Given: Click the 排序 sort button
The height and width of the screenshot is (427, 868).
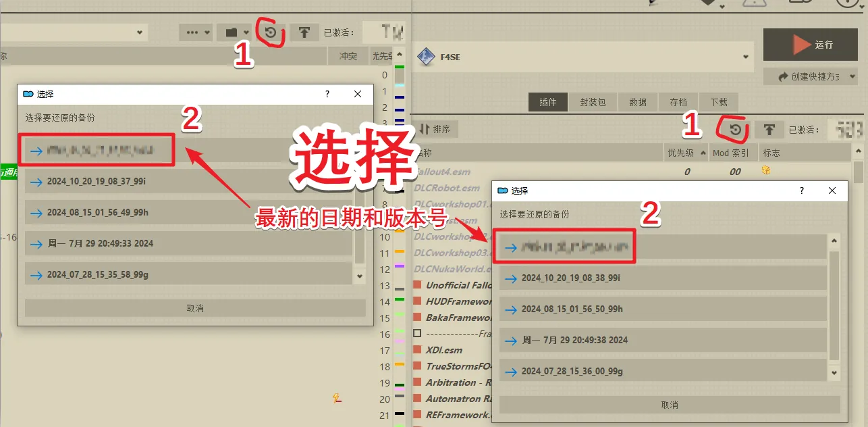Looking at the screenshot, I should [435, 129].
